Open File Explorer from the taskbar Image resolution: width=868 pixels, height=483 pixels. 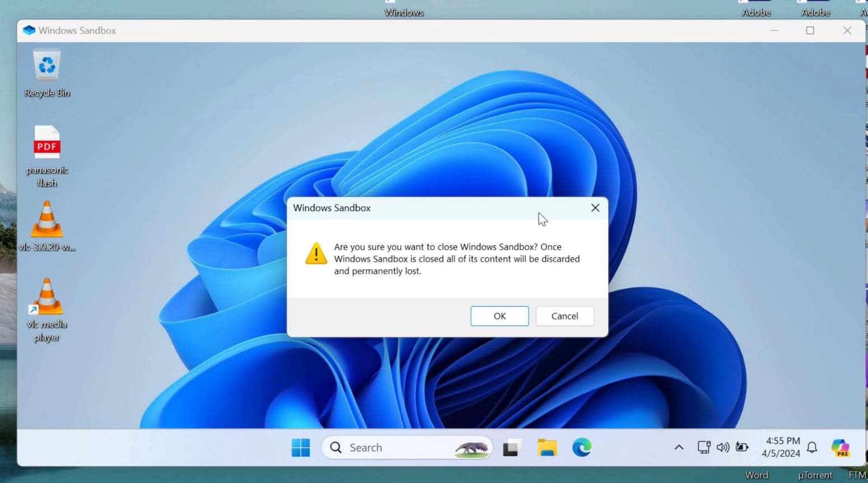547,447
